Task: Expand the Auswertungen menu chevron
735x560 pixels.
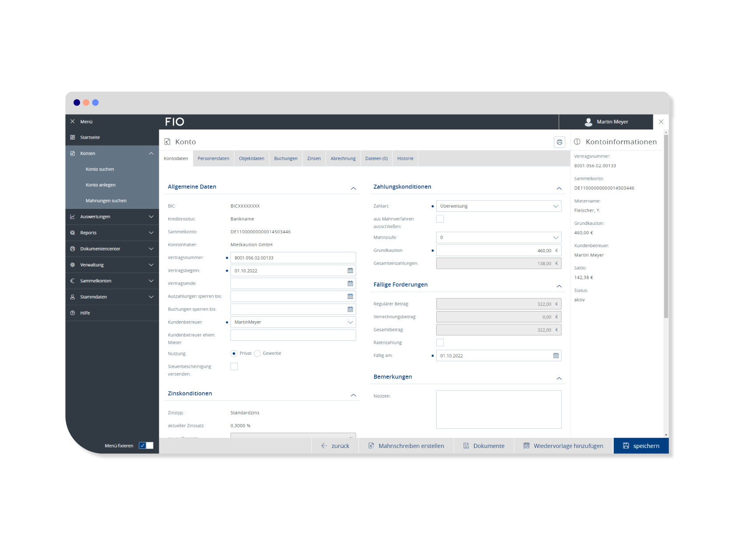Action: point(151,217)
